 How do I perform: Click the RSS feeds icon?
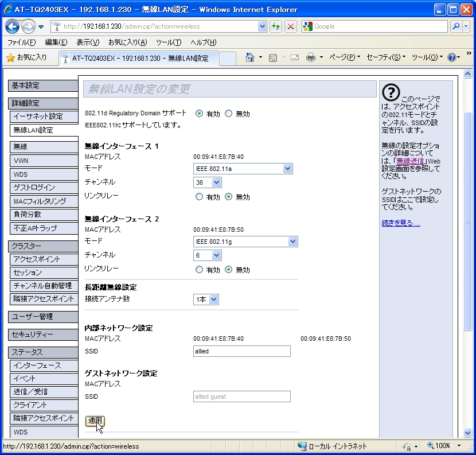273,57
